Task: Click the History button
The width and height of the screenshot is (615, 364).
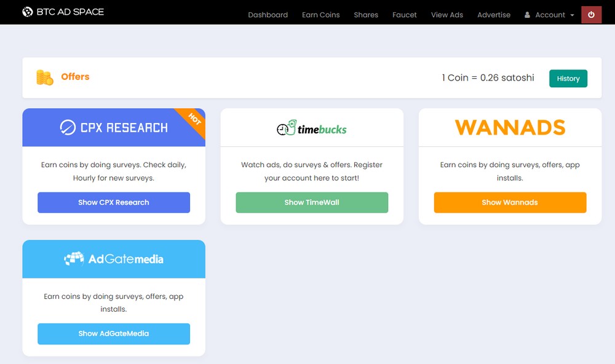Action: [x=568, y=79]
